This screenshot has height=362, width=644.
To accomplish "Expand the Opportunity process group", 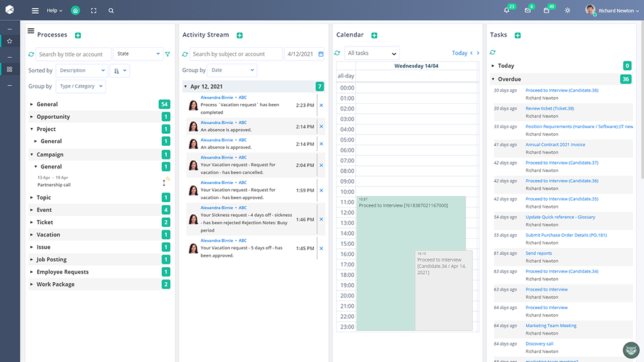I will (x=31, y=117).
